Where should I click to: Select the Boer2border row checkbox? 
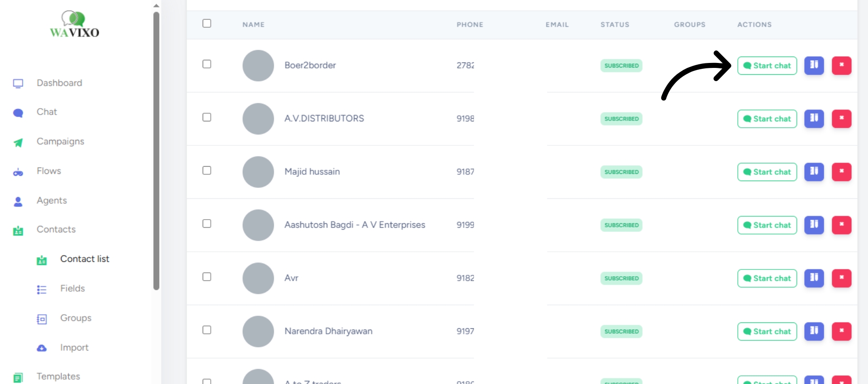coord(207,64)
